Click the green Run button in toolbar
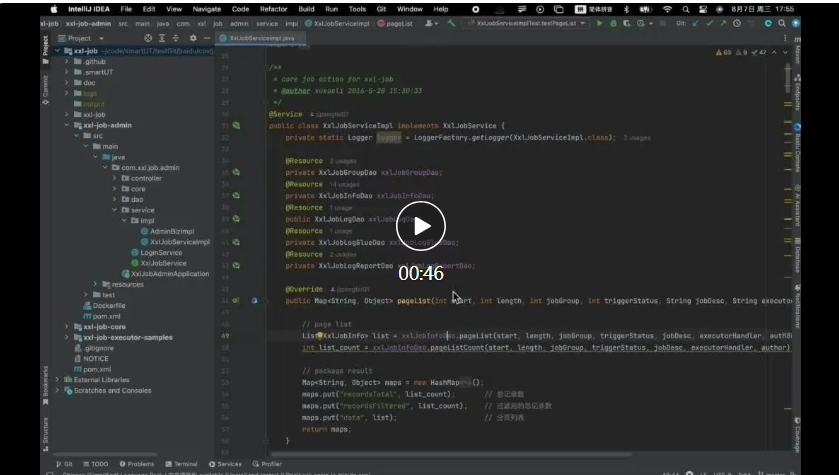This screenshot has height=475, width=839. tap(599, 24)
